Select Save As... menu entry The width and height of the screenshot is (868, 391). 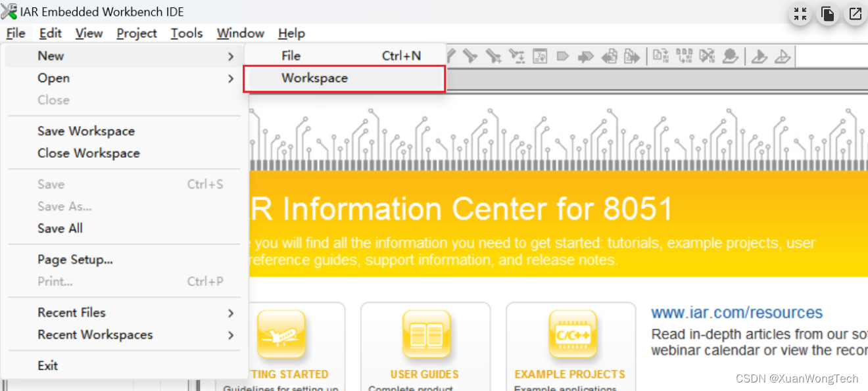pyautogui.click(x=125, y=207)
